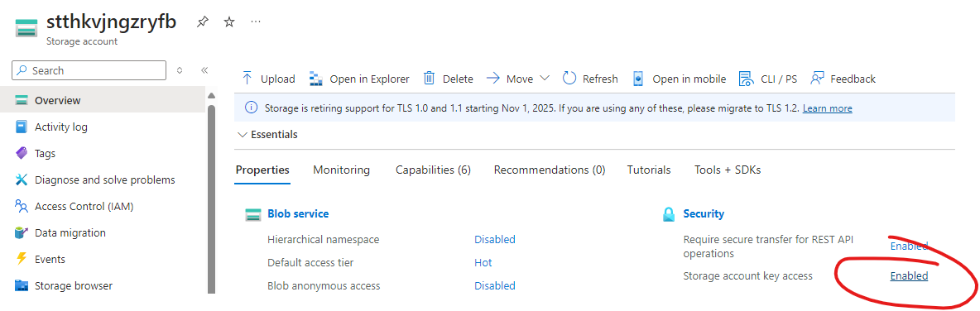Pin the storage account to dashboard

click(x=202, y=22)
